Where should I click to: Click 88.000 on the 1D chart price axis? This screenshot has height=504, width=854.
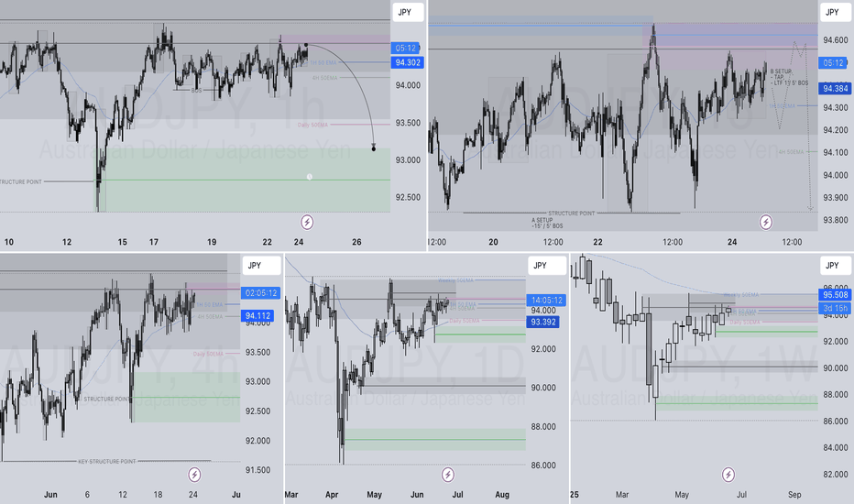(x=543, y=427)
